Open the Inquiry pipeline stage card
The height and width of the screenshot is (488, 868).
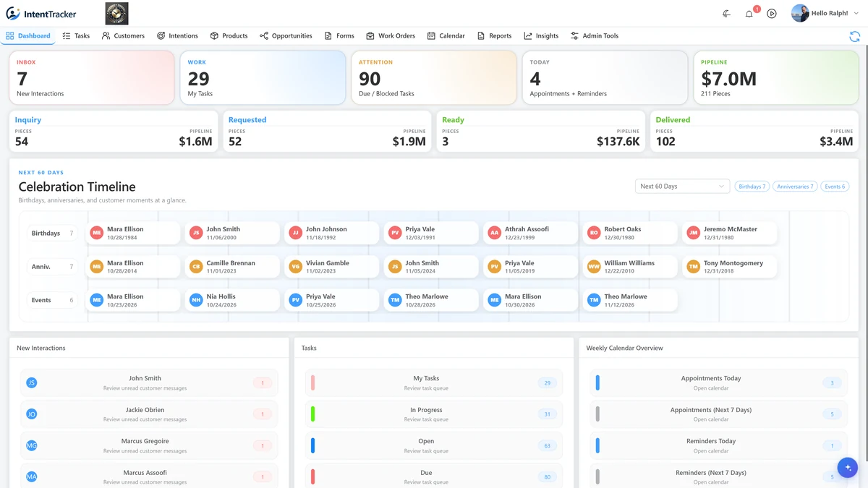point(114,132)
